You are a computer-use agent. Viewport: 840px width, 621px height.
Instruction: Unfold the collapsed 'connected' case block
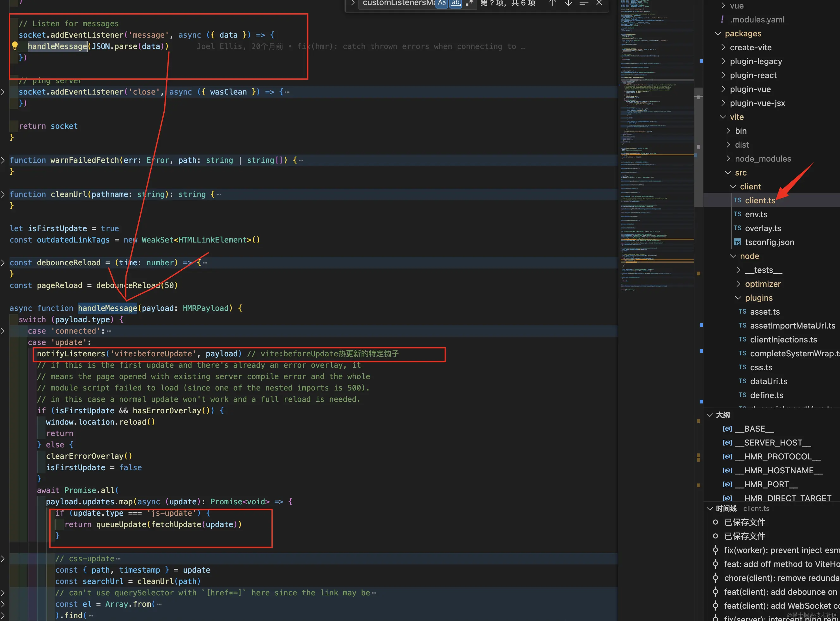(3, 331)
